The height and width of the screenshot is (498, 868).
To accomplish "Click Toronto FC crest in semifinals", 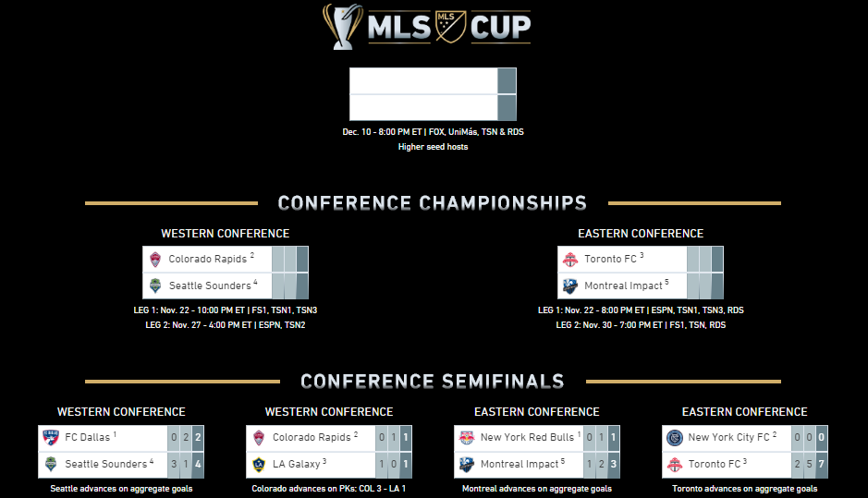I will click(674, 464).
